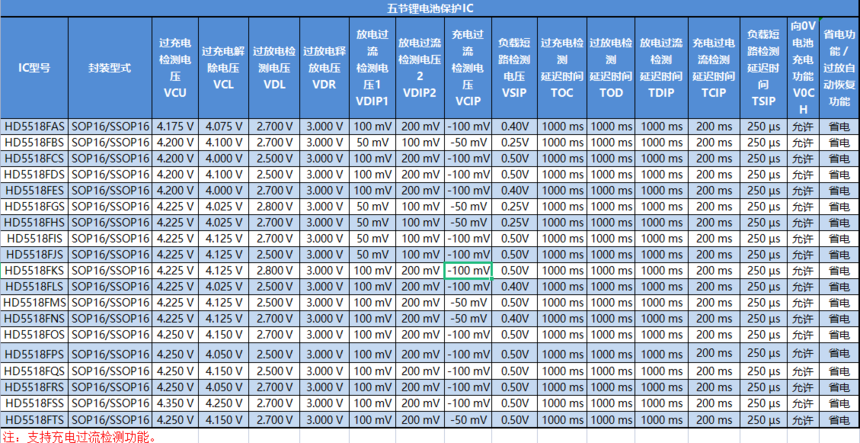
Task: Select the TOD delay time header
Action: pyautogui.click(x=611, y=68)
